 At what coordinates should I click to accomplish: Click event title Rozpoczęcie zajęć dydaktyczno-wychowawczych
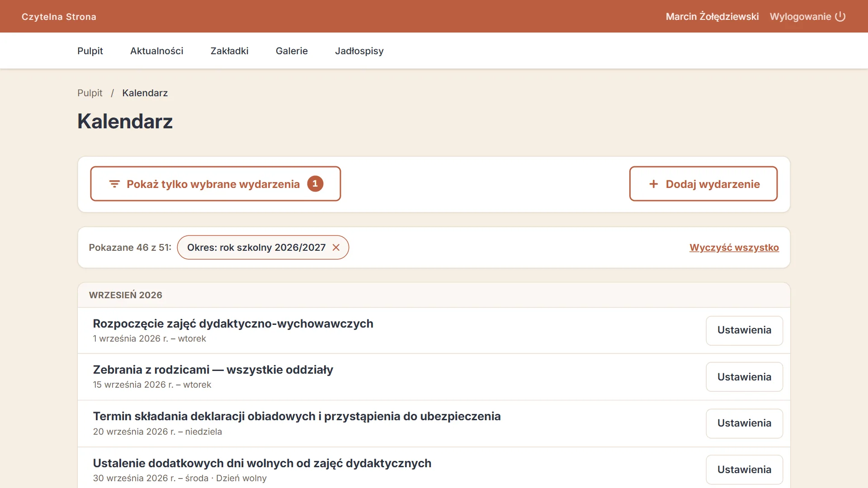click(x=233, y=324)
